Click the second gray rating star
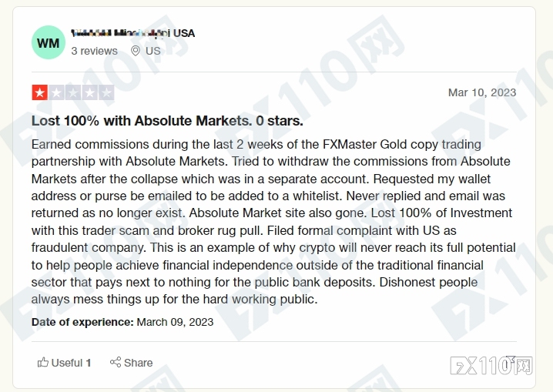Viewport: 553px width, 392px height. tap(56, 92)
